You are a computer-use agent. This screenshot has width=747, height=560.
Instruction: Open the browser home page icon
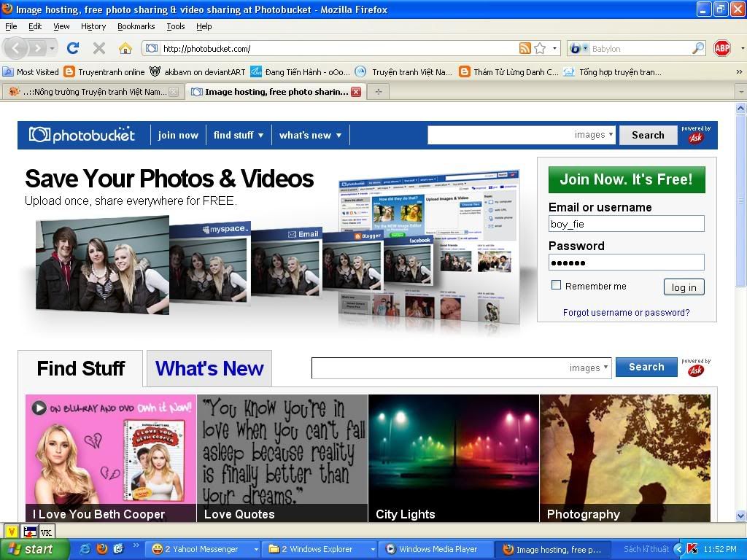(125, 47)
